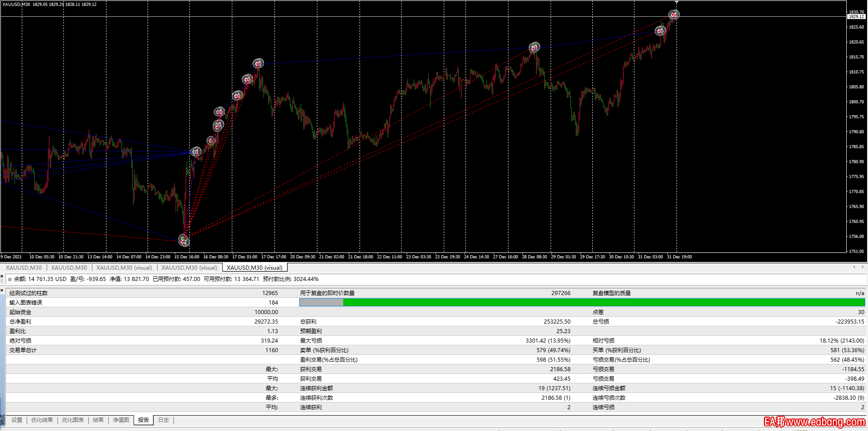Screen dimensions: 868x431
Task: Switch to the 优化结果 tab
Action: pyautogui.click(x=42, y=420)
